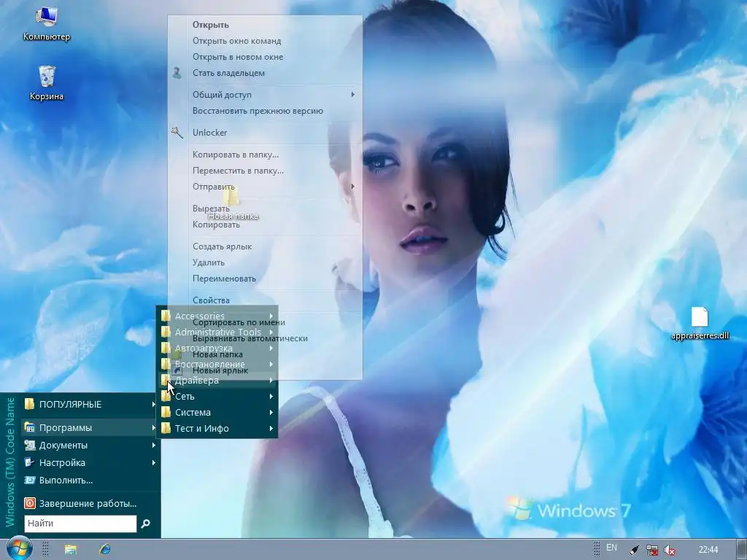Click the EN language indicator
The width and height of the screenshot is (747, 560).
click(611, 548)
